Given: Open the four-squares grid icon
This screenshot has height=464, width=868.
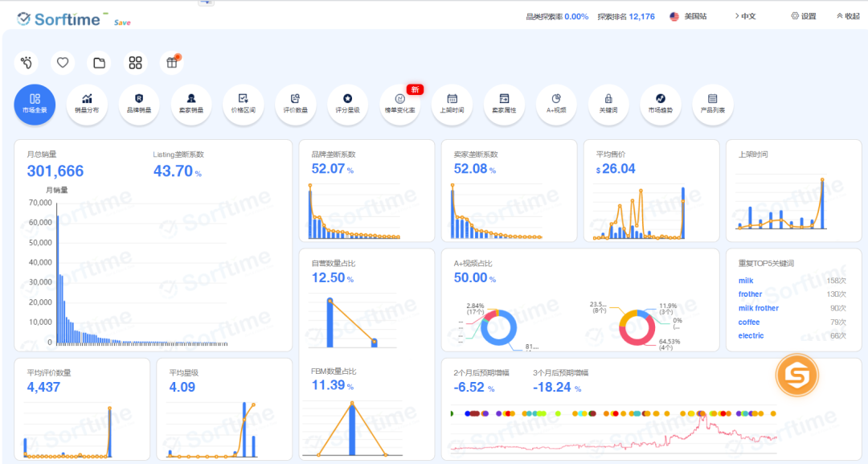Looking at the screenshot, I should (135, 63).
